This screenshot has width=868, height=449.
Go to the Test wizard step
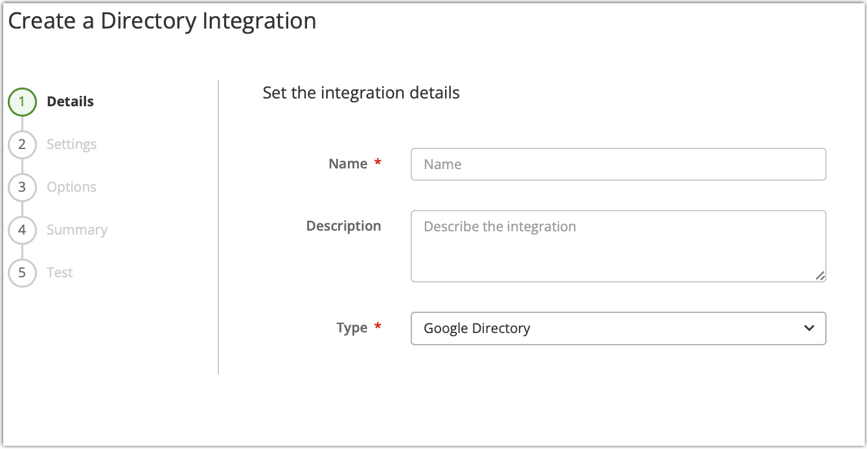coord(59,272)
